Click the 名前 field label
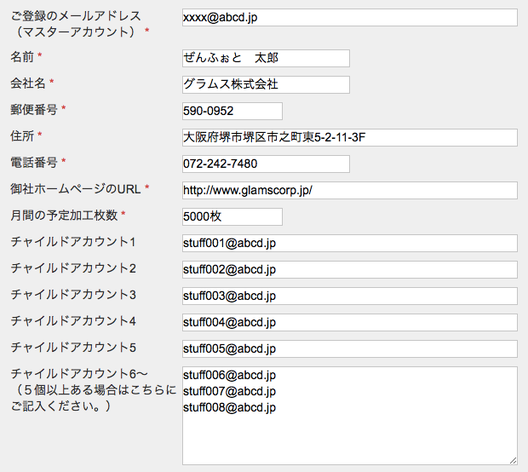The height and width of the screenshot is (472, 528). [x=22, y=57]
